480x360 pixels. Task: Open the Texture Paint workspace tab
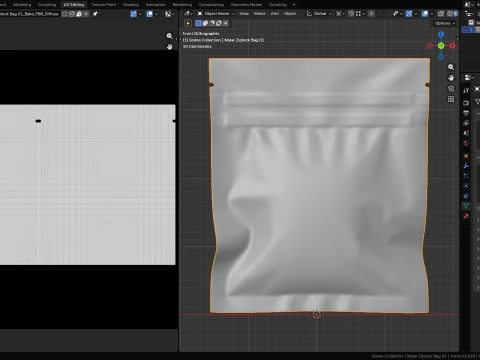point(104,5)
